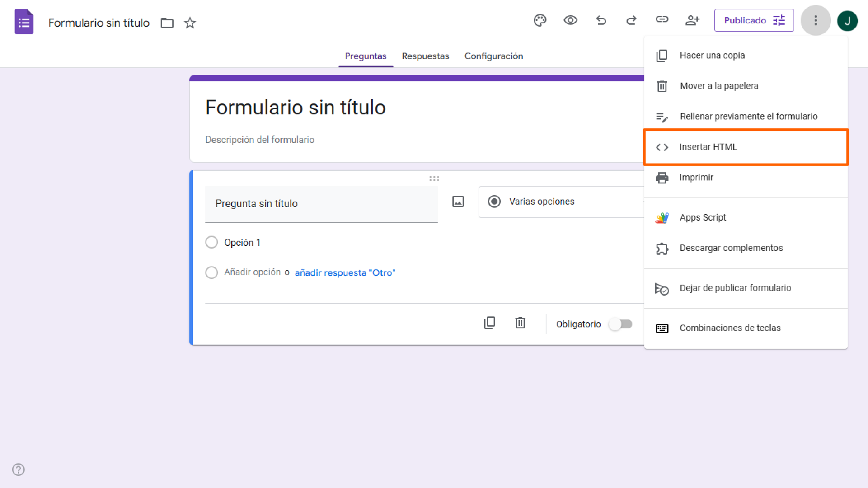Move form with the folder icon
The width and height of the screenshot is (868, 488).
(167, 23)
